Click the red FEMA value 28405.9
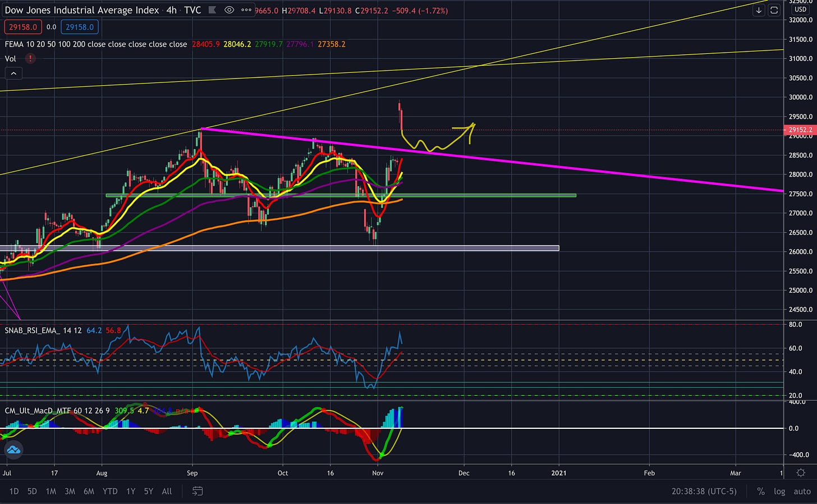This screenshot has width=817, height=504. [x=206, y=44]
